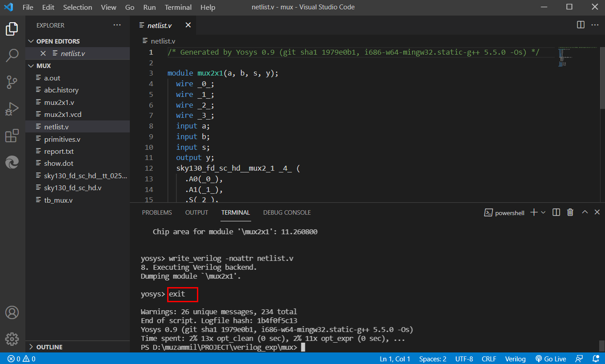
Task: Click Ln 1, Col 1 position indicator
Action: 395,359
